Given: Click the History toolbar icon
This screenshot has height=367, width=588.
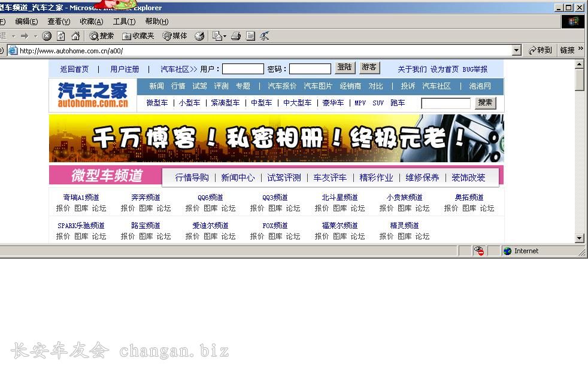Looking at the screenshot, I should (199, 36).
